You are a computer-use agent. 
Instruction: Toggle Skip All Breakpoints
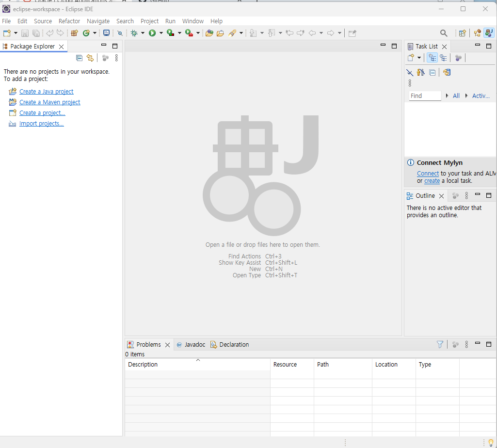tap(120, 33)
